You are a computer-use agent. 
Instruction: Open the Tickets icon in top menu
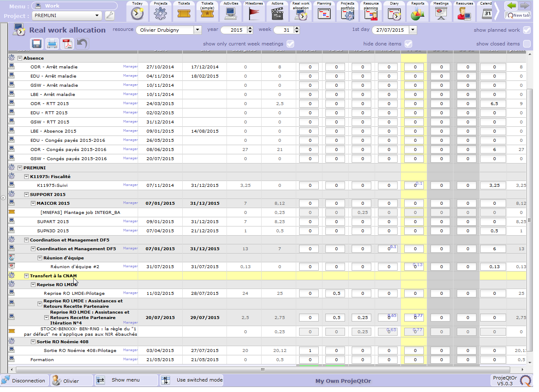coord(184,11)
